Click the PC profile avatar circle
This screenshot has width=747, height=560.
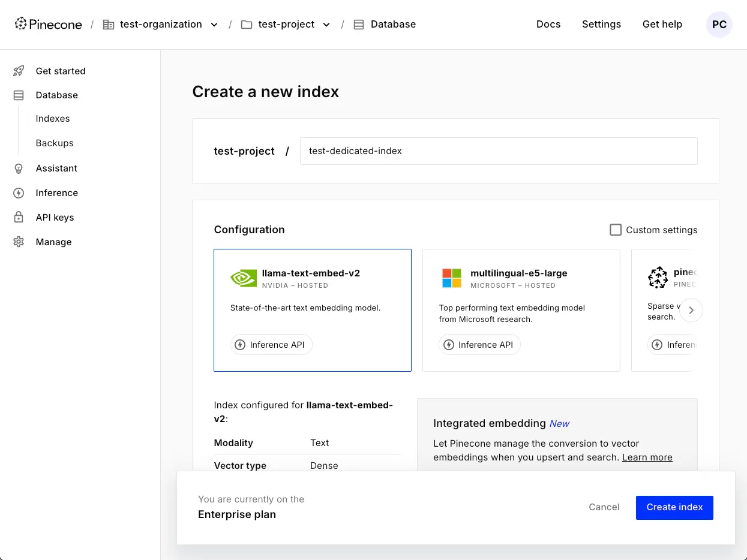coord(719,25)
